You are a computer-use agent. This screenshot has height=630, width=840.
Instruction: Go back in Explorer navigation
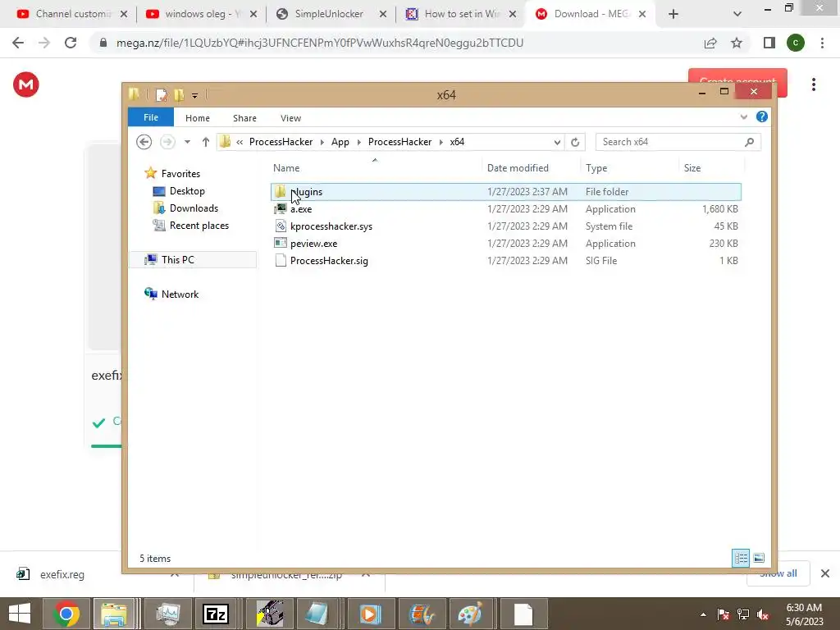pyautogui.click(x=144, y=142)
